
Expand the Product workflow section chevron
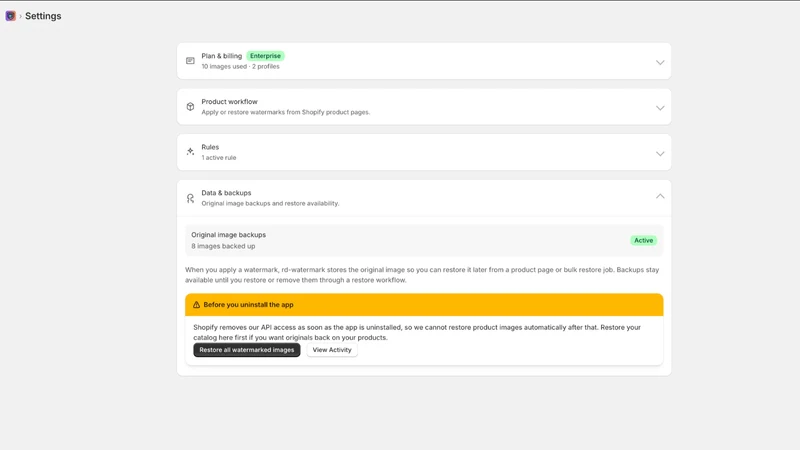(660, 108)
